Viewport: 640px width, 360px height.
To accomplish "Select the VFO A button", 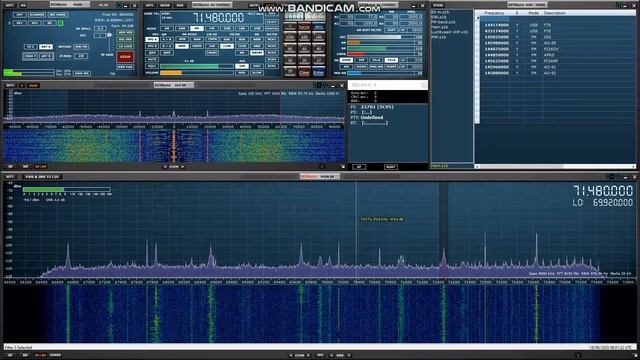I will pos(152,40).
